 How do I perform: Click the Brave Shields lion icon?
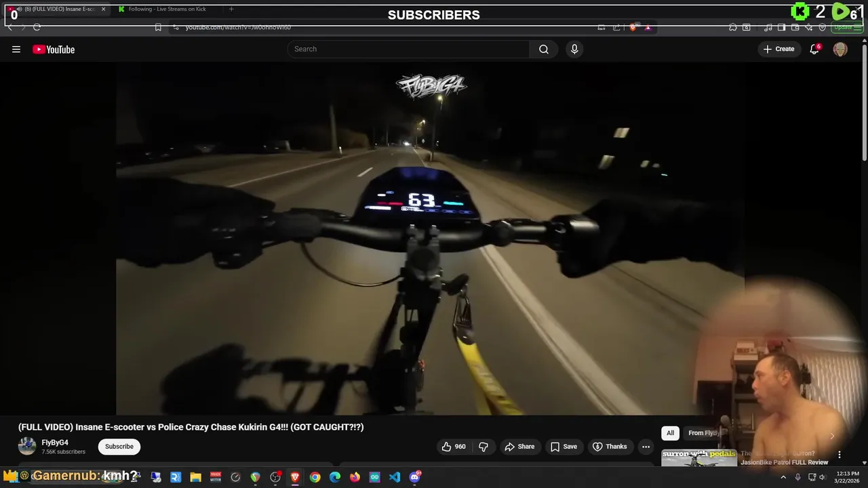(x=633, y=27)
